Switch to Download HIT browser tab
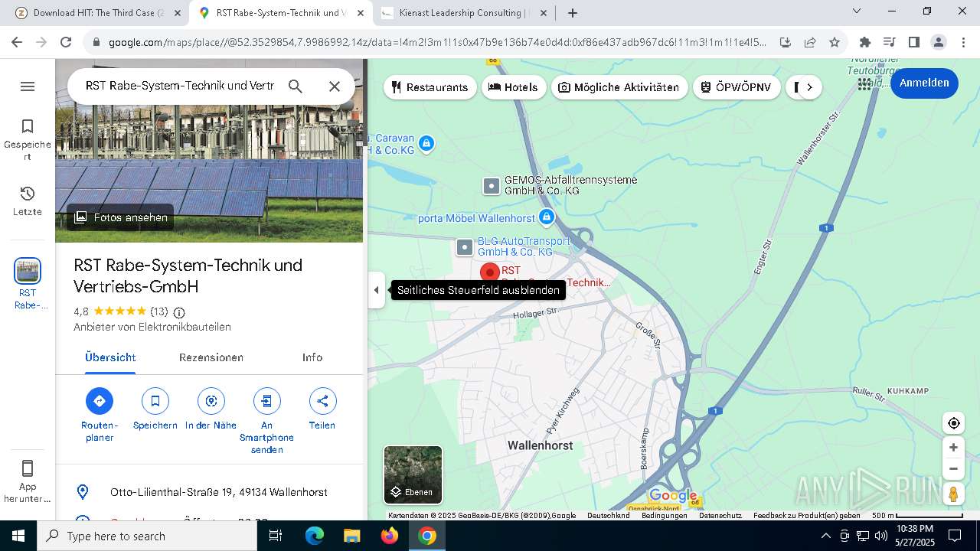 [x=98, y=13]
